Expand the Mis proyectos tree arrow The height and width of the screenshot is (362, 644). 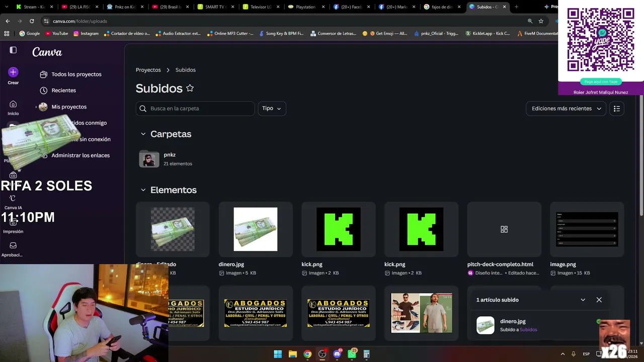click(36, 107)
